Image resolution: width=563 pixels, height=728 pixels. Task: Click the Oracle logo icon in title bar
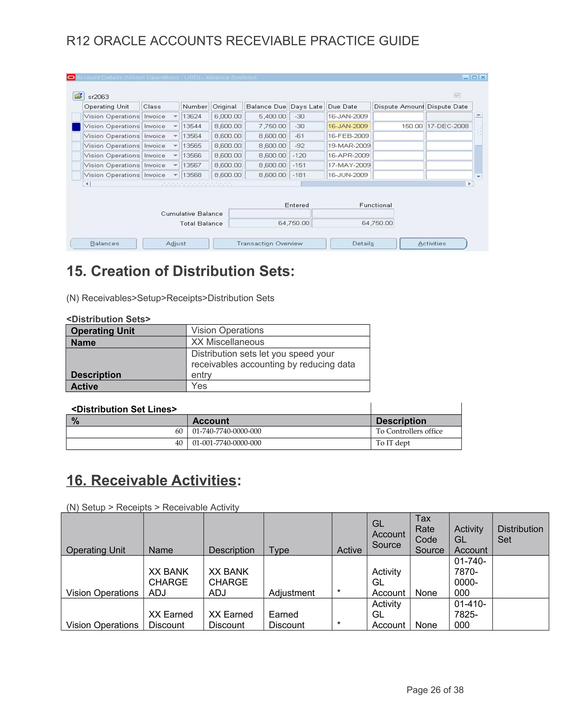click(71, 77)
